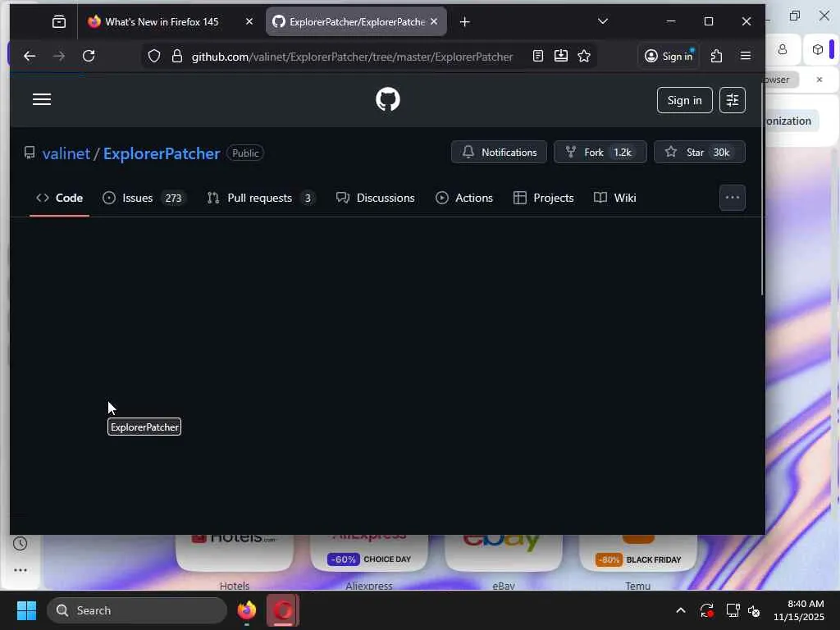The image size is (840, 630).
Task: Open the clock and date panel
Action: [798, 610]
